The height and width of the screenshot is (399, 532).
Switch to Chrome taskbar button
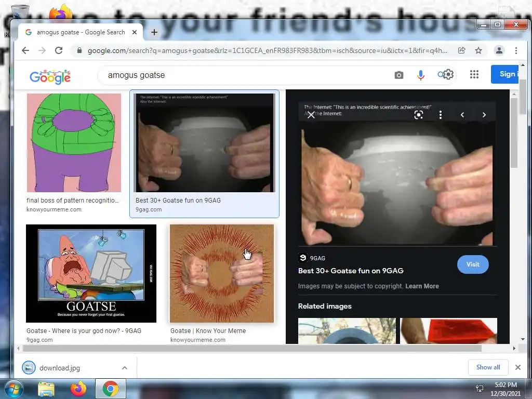click(111, 389)
